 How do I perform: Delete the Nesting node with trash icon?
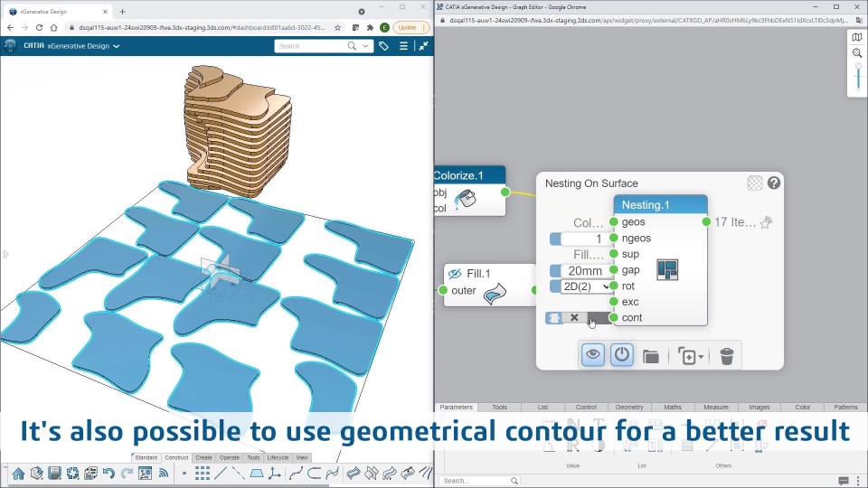[726, 356]
